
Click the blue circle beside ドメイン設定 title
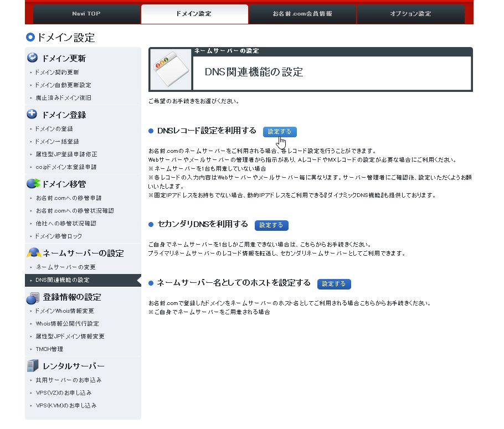click(x=30, y=37)
